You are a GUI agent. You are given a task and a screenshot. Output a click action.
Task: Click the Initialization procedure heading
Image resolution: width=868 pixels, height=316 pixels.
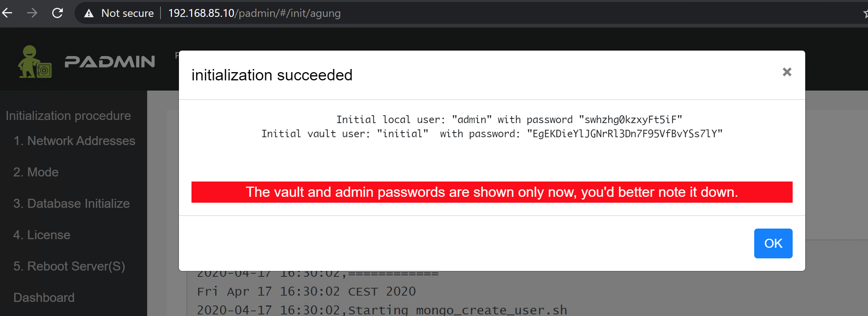click(x=68, y=116)
